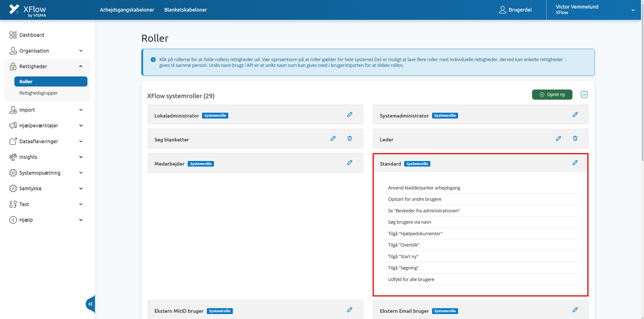The height and width of the screenshot is (319, 644).
Task: Open the Arbejdsgangskabeloner top menu
Action: click(x=127, y=10)
